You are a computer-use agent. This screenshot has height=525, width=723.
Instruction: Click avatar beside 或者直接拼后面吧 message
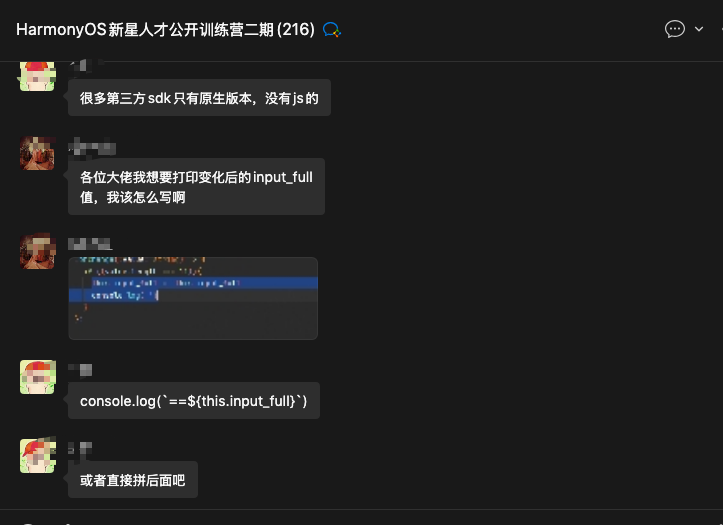[x=37, y=455]
